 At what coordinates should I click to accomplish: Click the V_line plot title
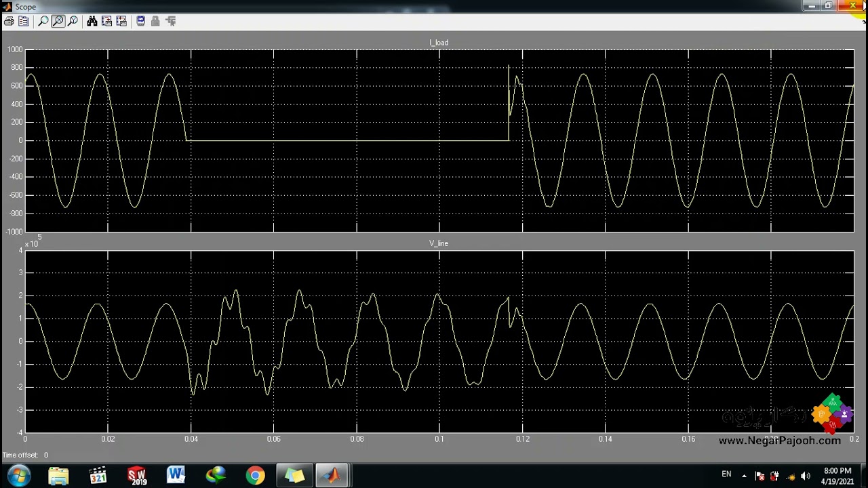439,243
